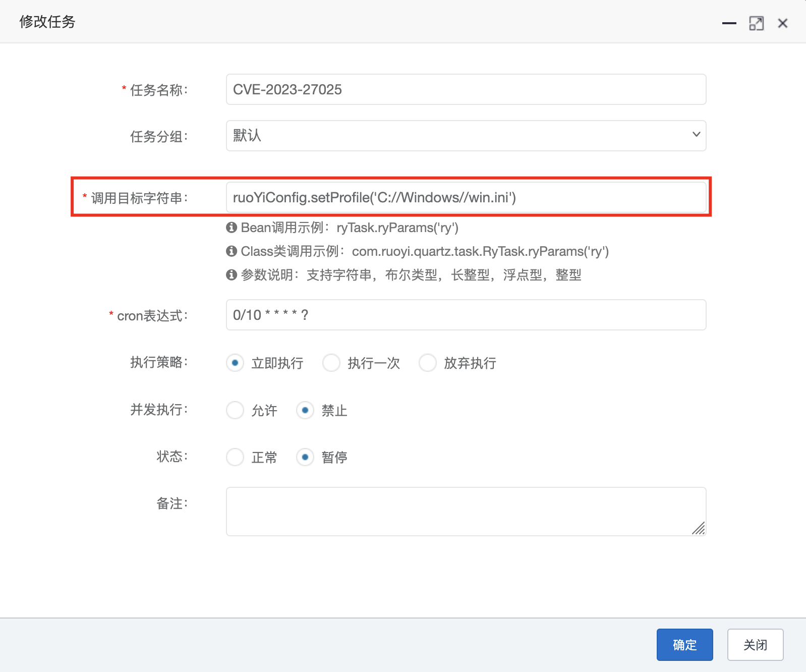Open the 任务分组 dropdown
This screenshot has height=672, width=806.
tap(466, 135)
